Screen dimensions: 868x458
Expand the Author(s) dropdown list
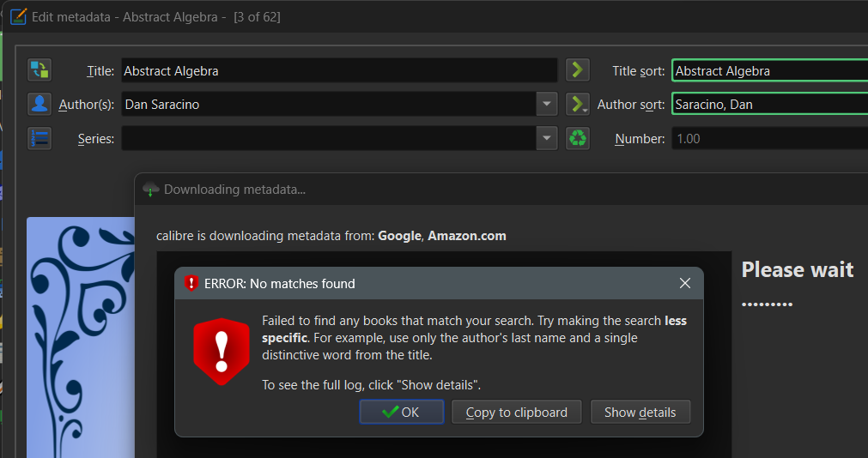(x=547, y=105)
